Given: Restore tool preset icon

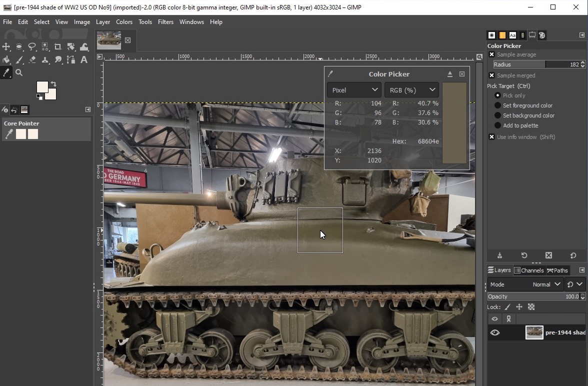Looking at the screenshot, I should coord(524,255).
